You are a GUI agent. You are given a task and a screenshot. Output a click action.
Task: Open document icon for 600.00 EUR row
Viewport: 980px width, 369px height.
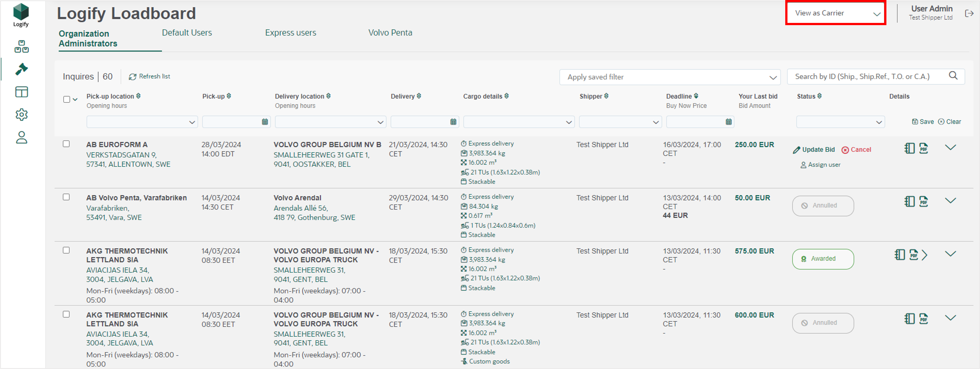point(909,319)
